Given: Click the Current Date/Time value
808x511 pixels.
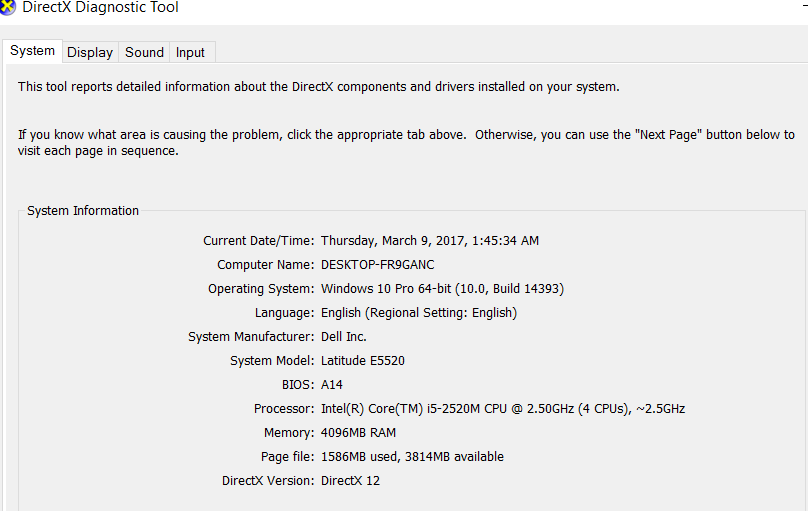Looking at the screenshot, I should click(430, 241).
